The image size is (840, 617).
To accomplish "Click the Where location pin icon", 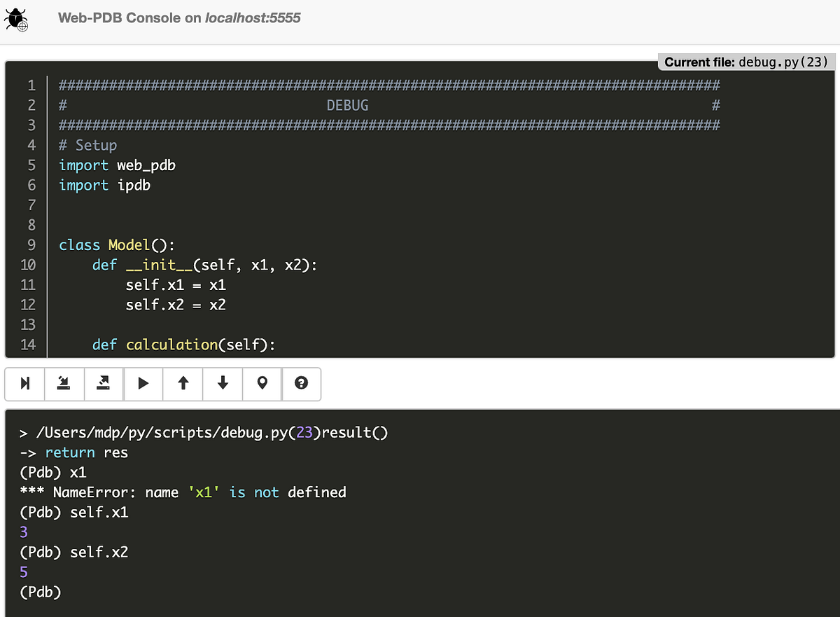I will (262, 383).
